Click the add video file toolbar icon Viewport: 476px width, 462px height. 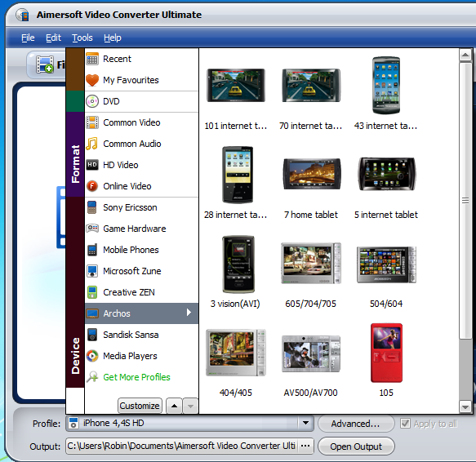45,64
